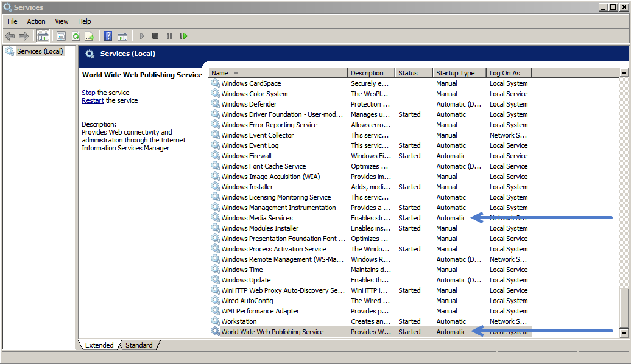631x364 pixels.
Task: Click the Stop the service link
Action: point(88,93)
